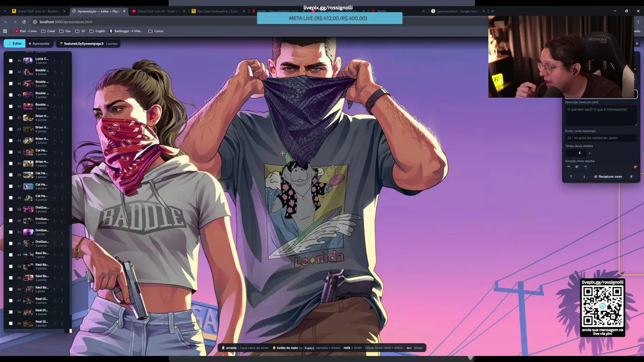Move item 61 DreQuan up

coord(55,232)
